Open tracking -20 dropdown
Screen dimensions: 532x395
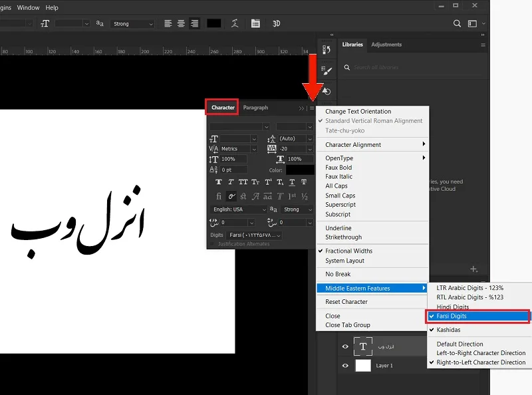tap(309, 149)
